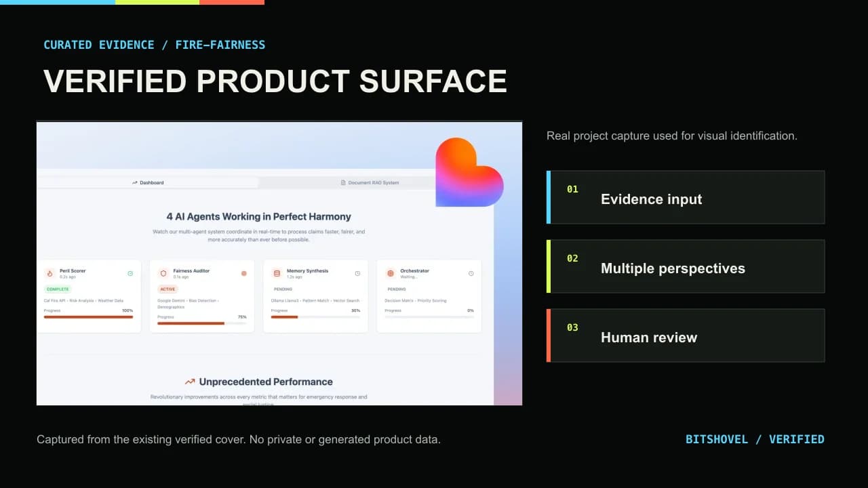Click the number 01 label

[572, 189]
